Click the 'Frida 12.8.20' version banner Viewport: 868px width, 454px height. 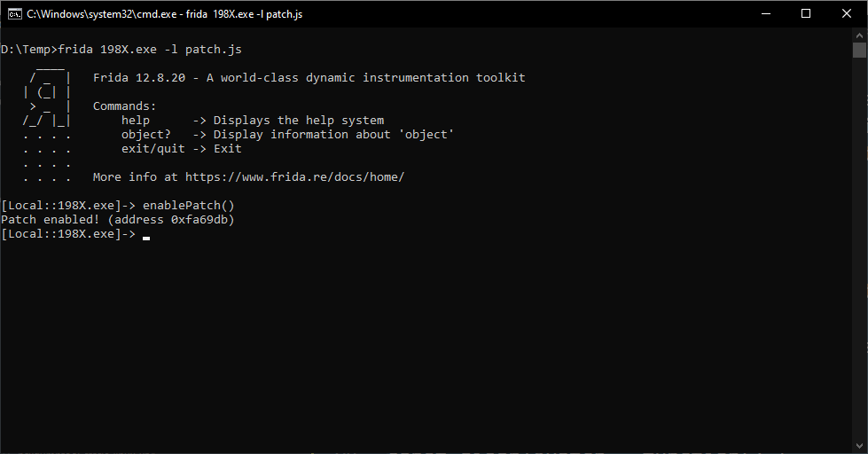coord(139,78)
